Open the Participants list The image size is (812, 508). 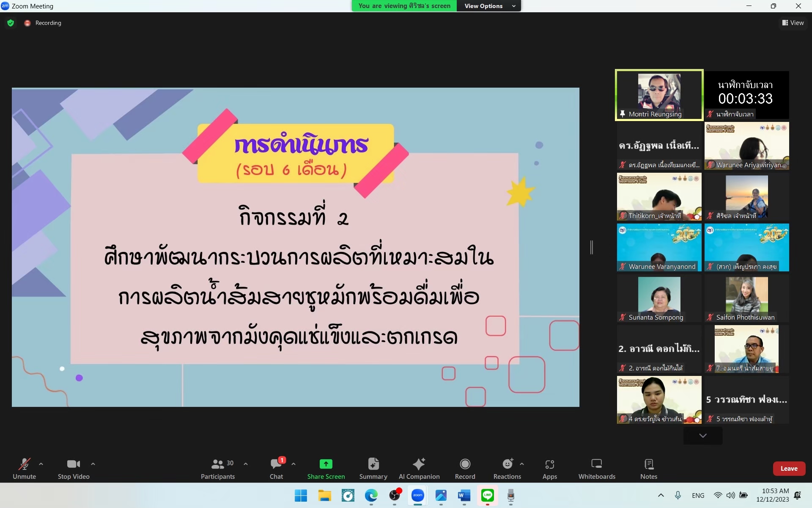218,469
